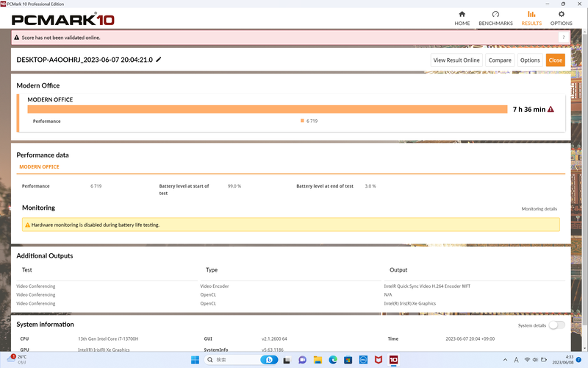Show hidden system tray icons chevron
This screenshot has width=588, height=368.
click(x=505, y=360)
